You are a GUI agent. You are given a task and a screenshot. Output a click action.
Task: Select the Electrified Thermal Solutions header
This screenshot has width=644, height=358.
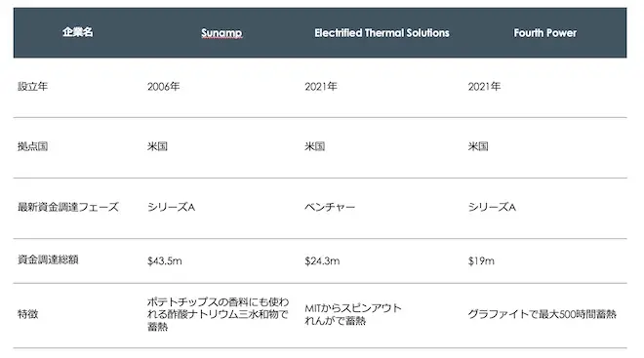pos(382,33)
